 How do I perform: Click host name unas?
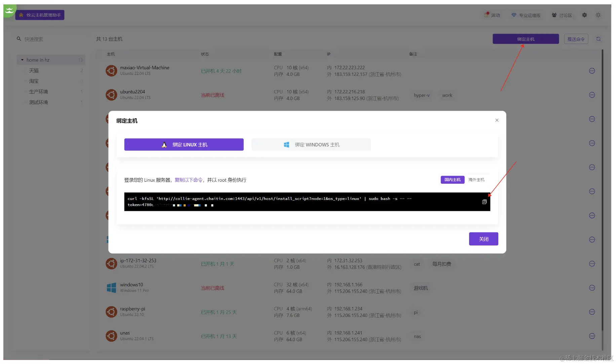[x=125, y=333]
